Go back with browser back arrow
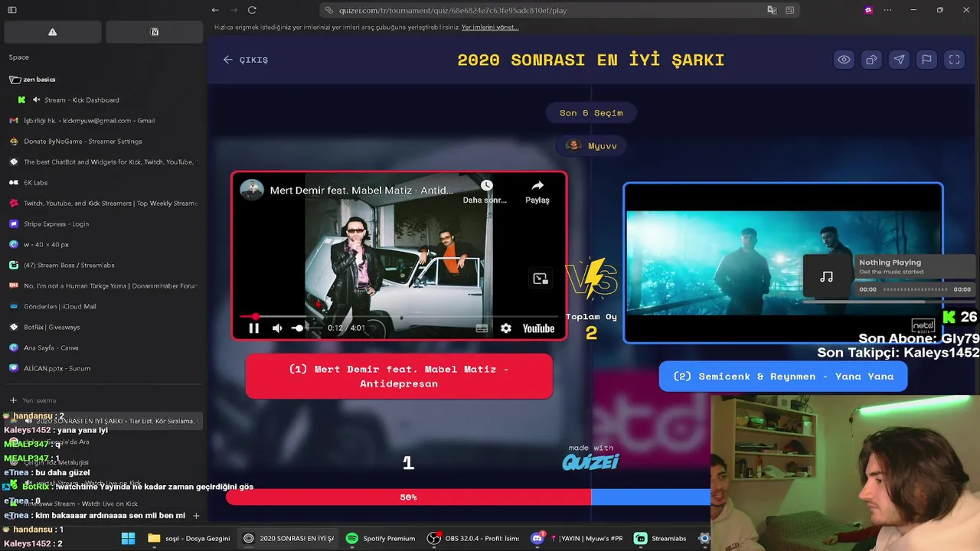The width and height of the screenshot is (980, 551). click(x=215, y=10)
